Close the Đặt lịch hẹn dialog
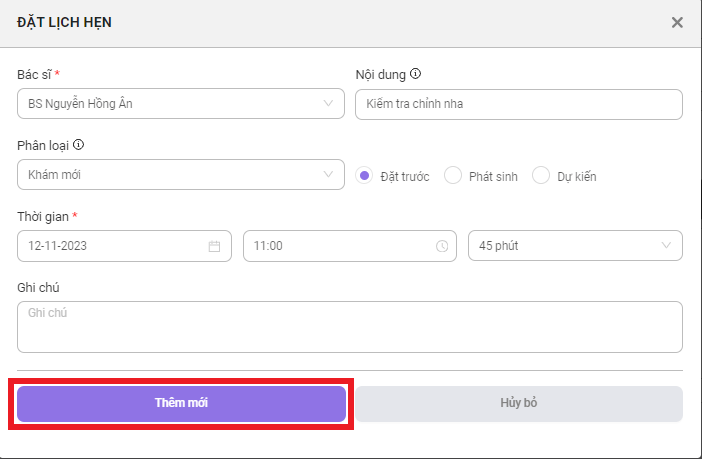The height and width of the screenshot is (459, 702). click(677, 22)
